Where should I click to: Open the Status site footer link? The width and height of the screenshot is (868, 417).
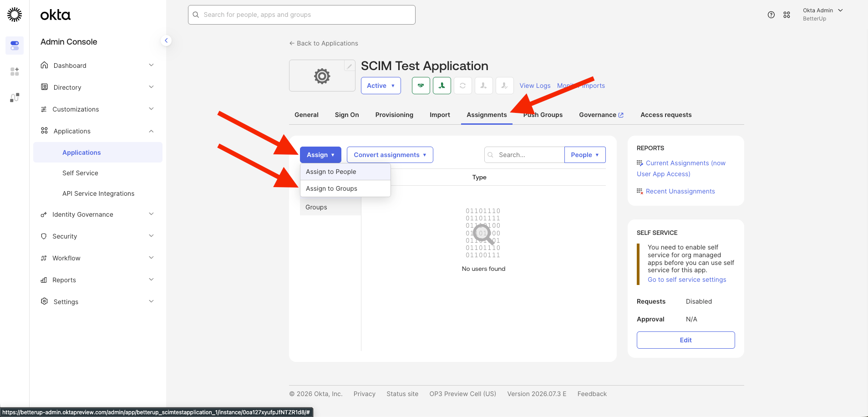402,394
